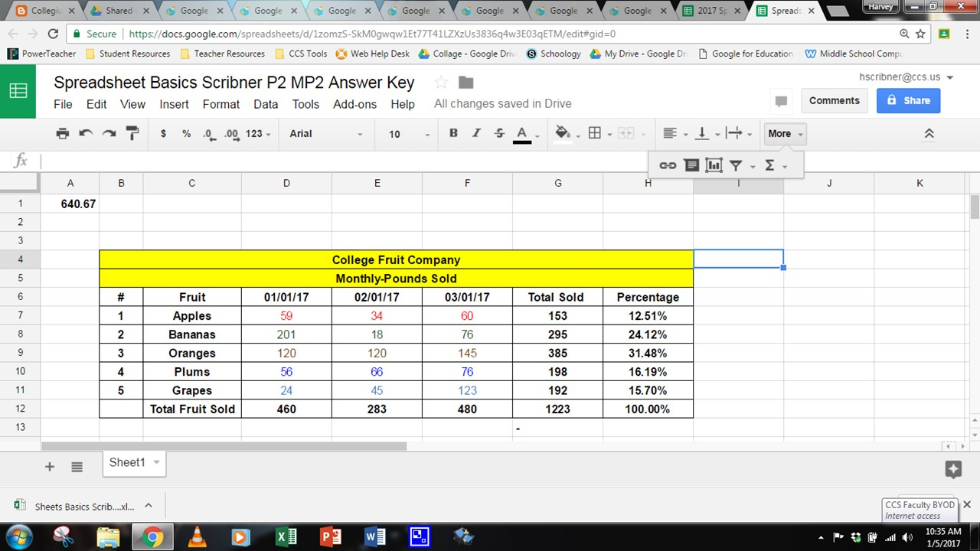Open the Add-ons menu
This screenshot has height=551, width=980.
354,104
